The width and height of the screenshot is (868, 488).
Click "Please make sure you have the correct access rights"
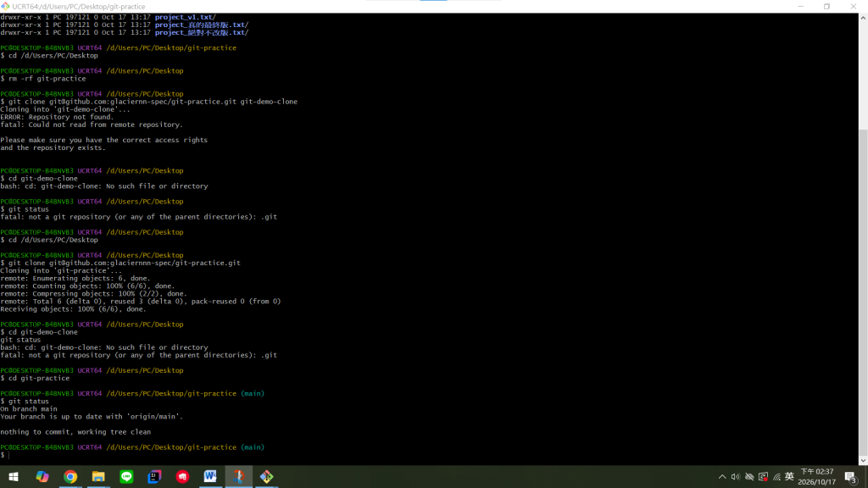(x=104, y=140)
